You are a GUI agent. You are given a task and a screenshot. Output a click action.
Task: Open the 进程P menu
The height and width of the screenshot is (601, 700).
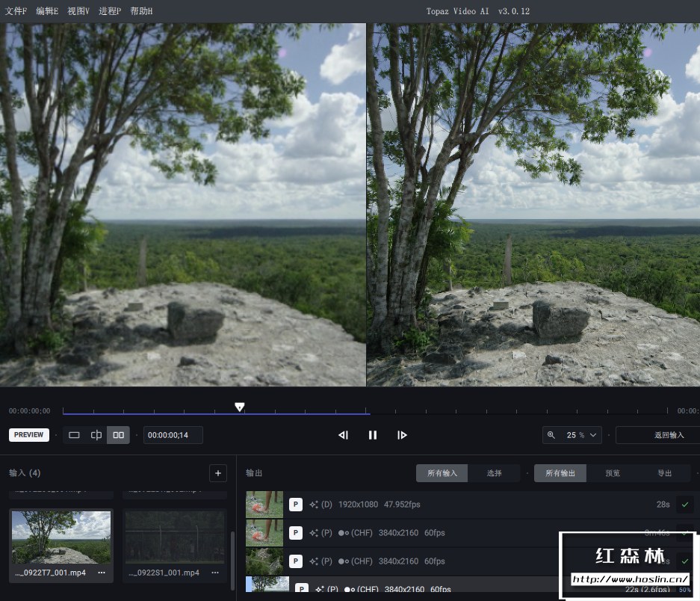110,11
